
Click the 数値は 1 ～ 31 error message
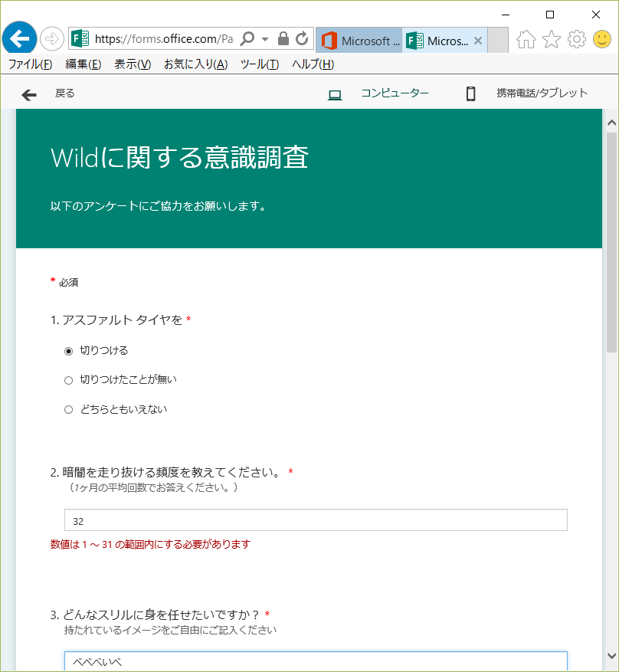(150, 544)
